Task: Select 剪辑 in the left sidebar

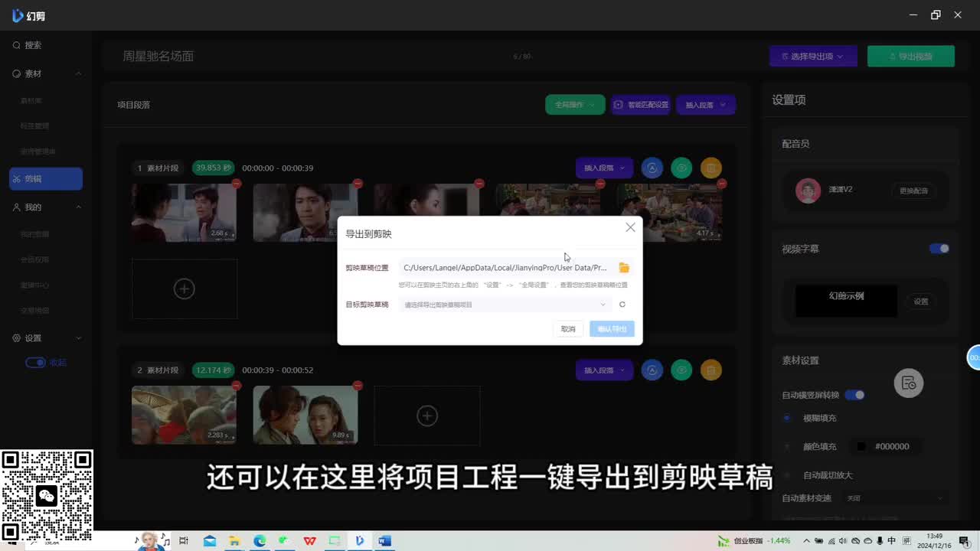Action: (46, 179)
